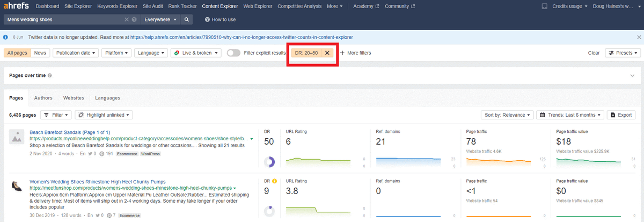Click into the Mens wedding shoes search field
Image resolution: width=644 pixels, height=222 pixels.
tap(63, 19)
